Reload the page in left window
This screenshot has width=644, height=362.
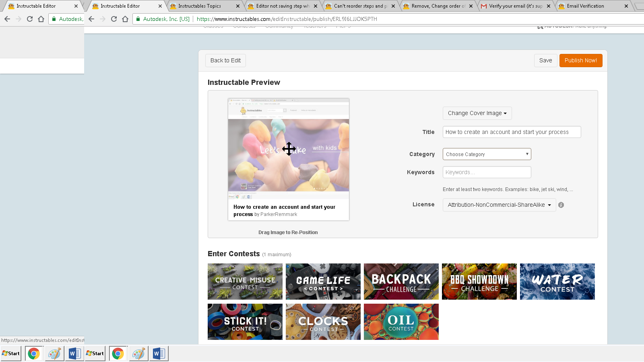click(30, 19)
